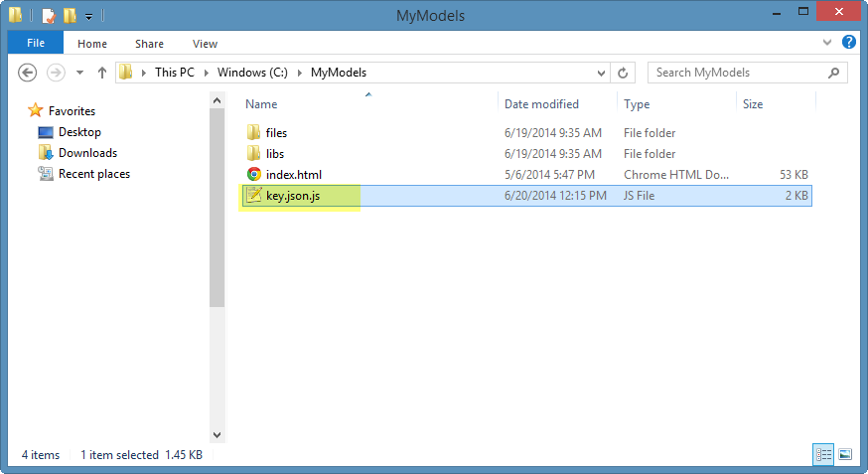The width and height of the screenshot is (868, 474).
Task: Click the arrow after Windows (C:) breadcrumb
Action: pos(300,73)
